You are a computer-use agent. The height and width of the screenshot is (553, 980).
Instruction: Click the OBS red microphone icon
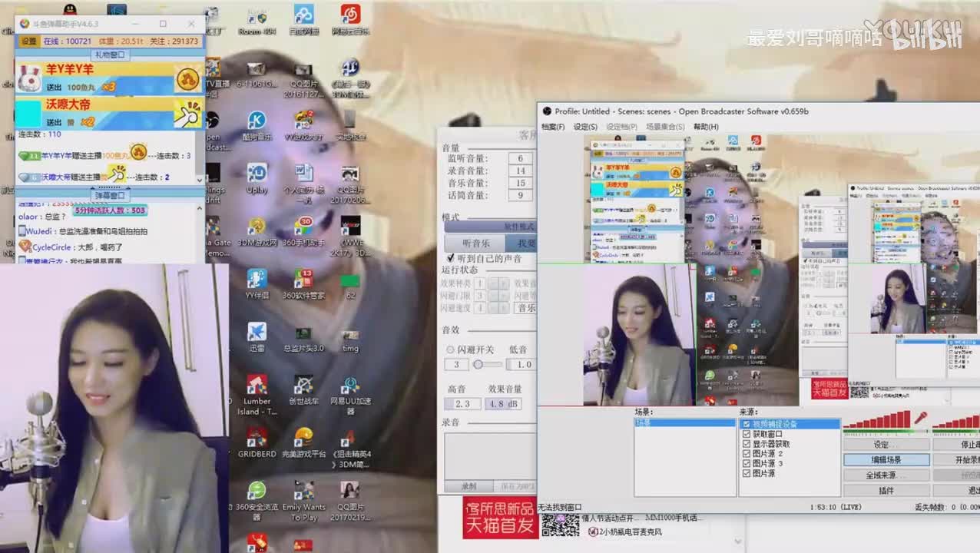point(920,419)
